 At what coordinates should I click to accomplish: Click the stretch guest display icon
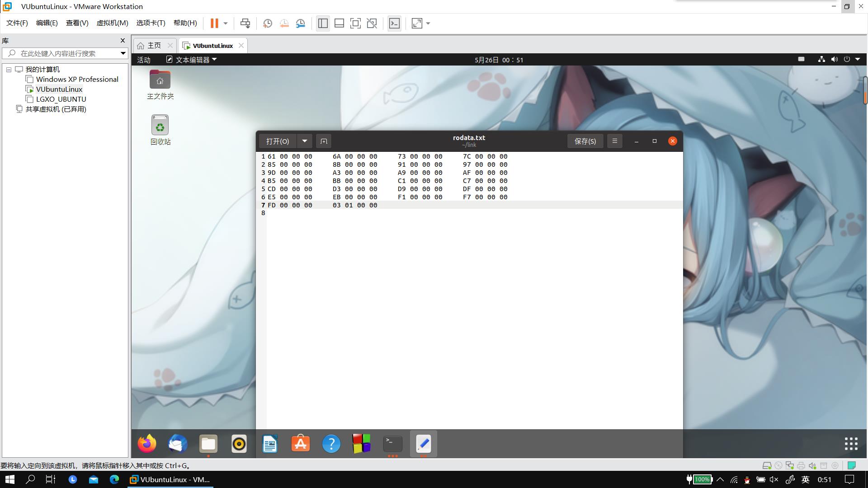coord(417,23)
